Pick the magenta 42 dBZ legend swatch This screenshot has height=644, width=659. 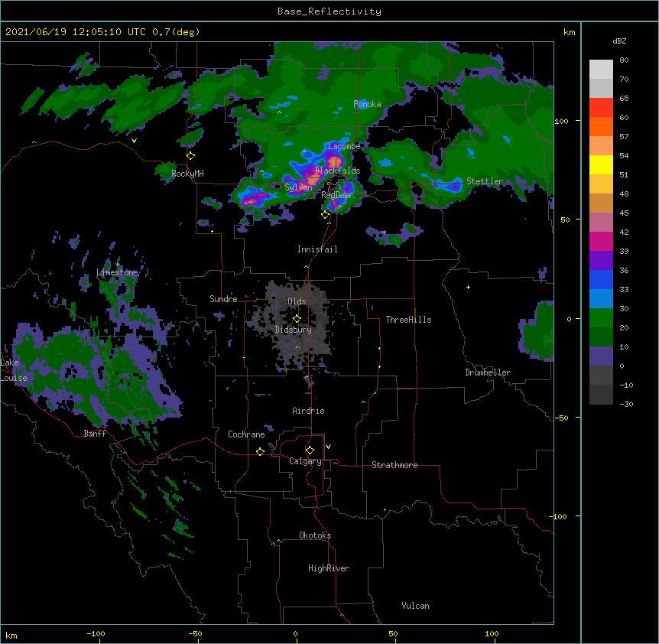point(601,241)
